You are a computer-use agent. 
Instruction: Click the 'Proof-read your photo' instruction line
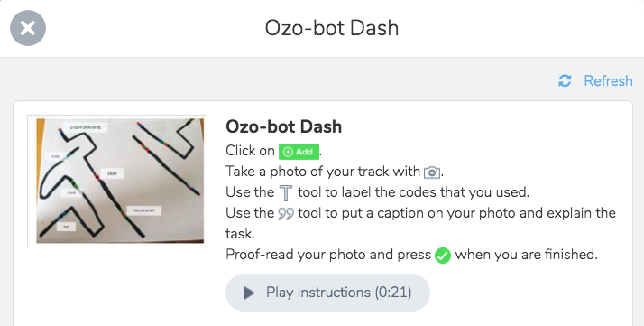(411, 255)
